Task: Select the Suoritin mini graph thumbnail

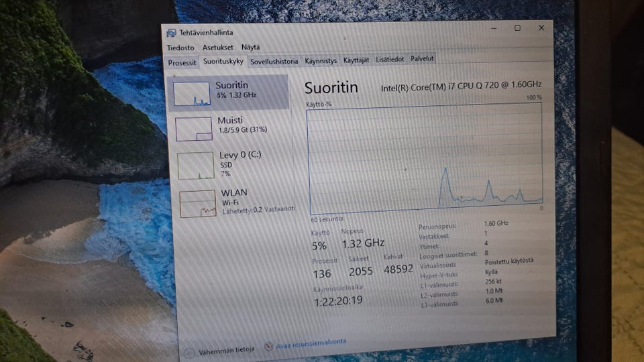Action: (191, 94)
